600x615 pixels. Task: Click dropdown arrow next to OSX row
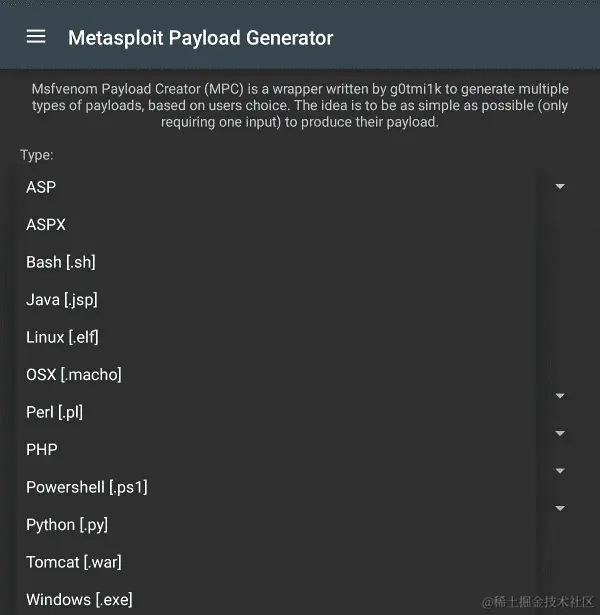(560, 396)
